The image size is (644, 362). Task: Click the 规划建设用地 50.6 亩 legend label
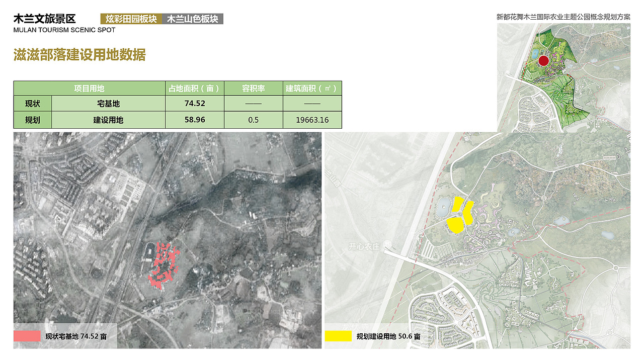(x=388, y=337)
